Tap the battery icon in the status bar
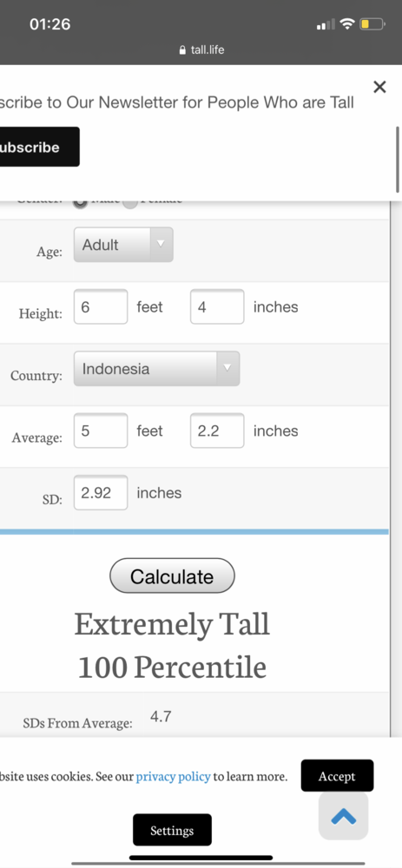Viewport: 402px width, 868px height. [372, 23]
